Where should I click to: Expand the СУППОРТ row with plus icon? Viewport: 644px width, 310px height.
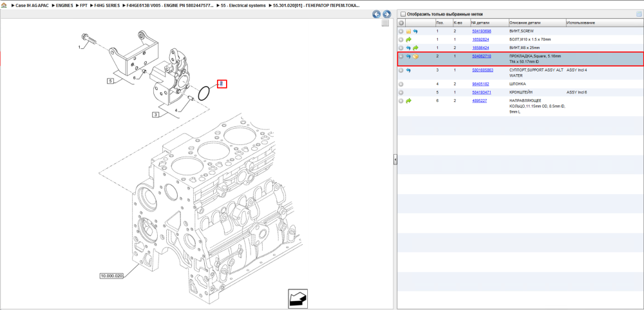(401, 70)
